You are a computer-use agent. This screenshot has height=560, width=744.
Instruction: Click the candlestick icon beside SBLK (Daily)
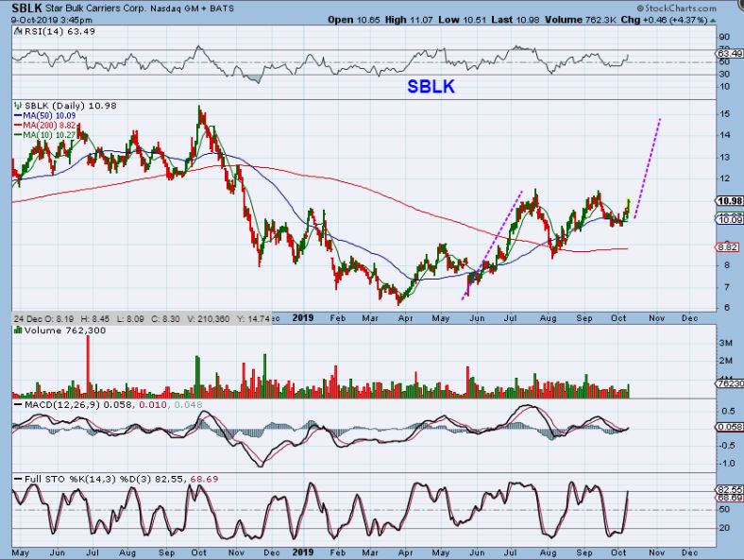click(x=18, y=106)
